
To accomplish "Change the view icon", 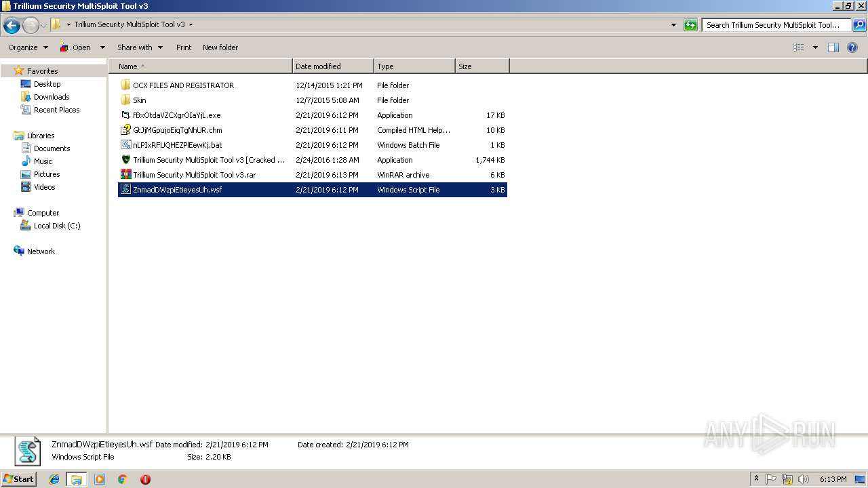I will coord(799,47).
